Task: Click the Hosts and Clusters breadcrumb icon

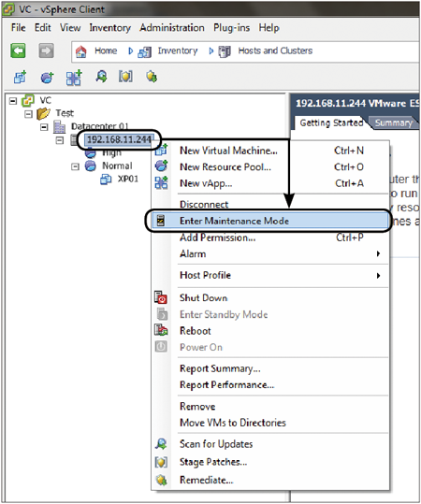Action: 225,51
